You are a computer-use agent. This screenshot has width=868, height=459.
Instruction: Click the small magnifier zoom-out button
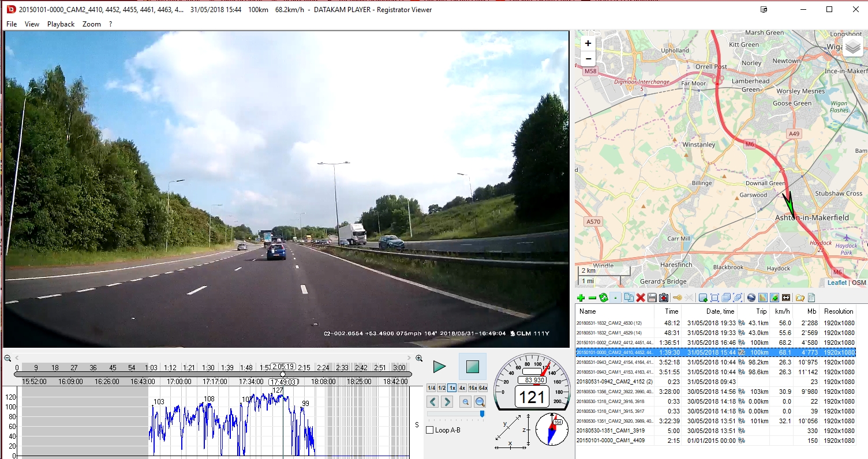[465, 402]
